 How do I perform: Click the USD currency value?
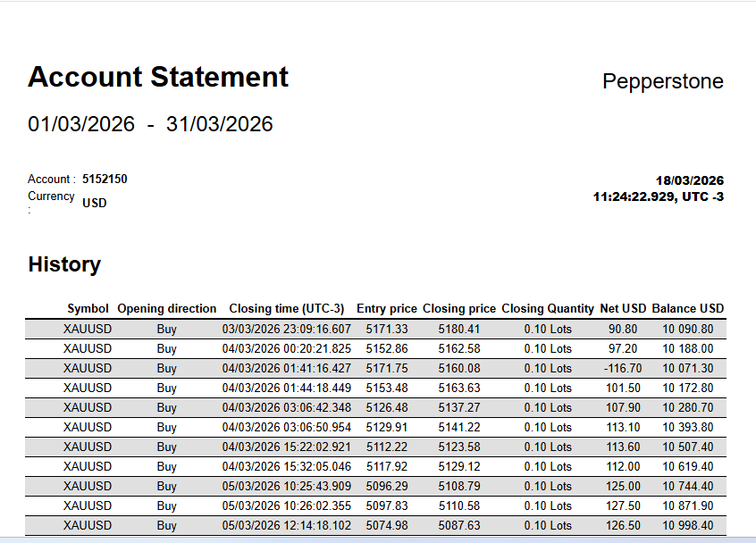pos(94,203)
